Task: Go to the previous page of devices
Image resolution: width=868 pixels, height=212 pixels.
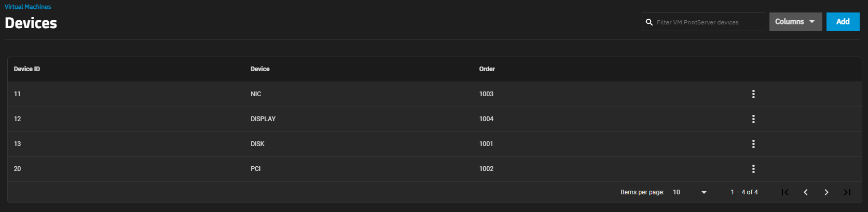Action: pos(806,192)
